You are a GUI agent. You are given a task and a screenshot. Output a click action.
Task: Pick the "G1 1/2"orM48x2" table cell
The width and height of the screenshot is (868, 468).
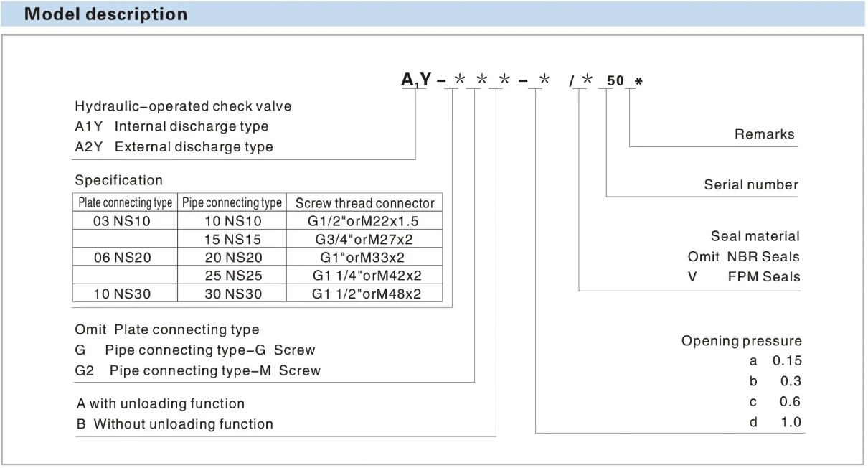pyautogui.click(x=366, y=294)
